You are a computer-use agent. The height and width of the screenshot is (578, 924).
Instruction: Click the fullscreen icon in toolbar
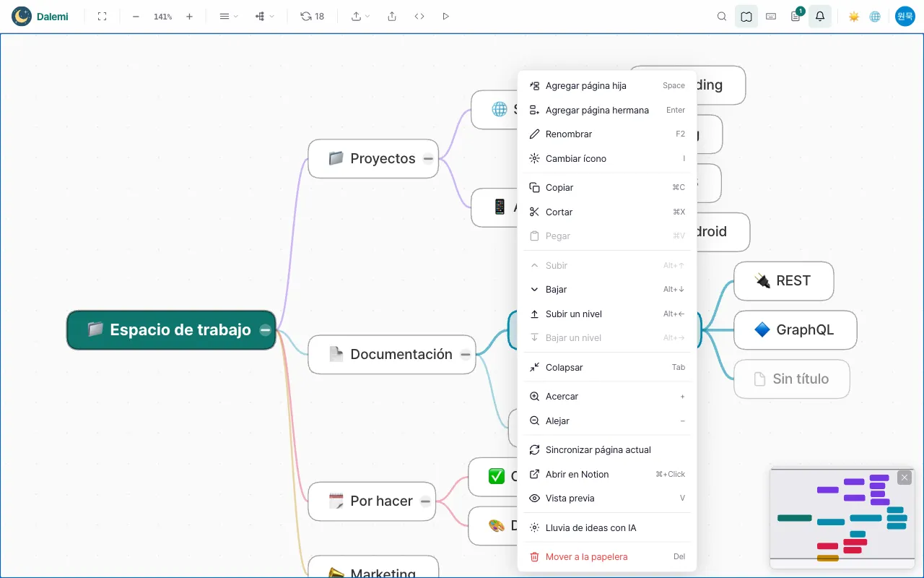pyautogui.click(x=102, y=16)
